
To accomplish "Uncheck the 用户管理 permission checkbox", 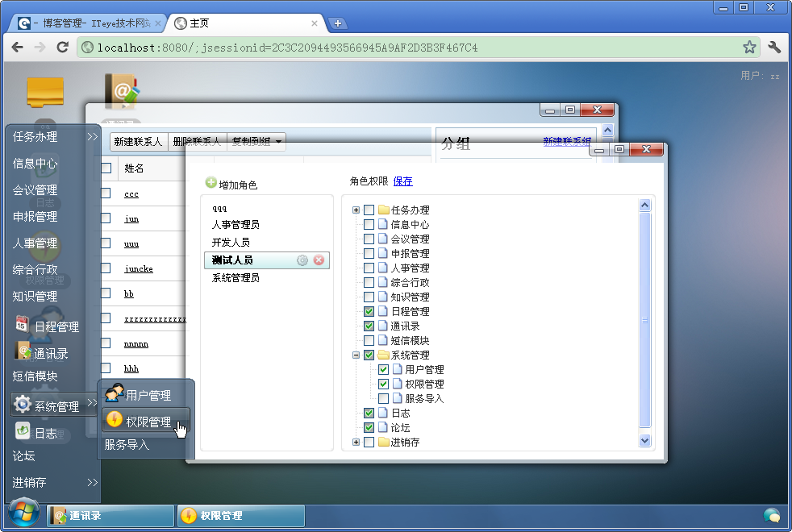I will [x=383, y=369].
